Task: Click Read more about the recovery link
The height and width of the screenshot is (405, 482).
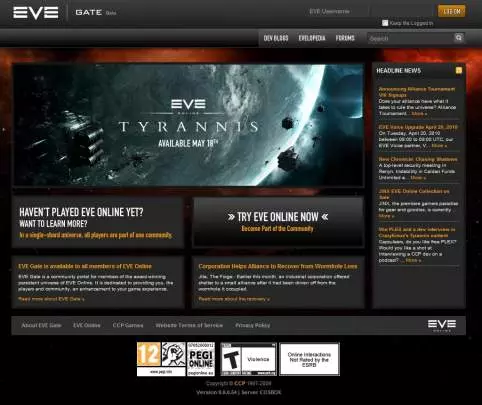Action: [234, 299]
